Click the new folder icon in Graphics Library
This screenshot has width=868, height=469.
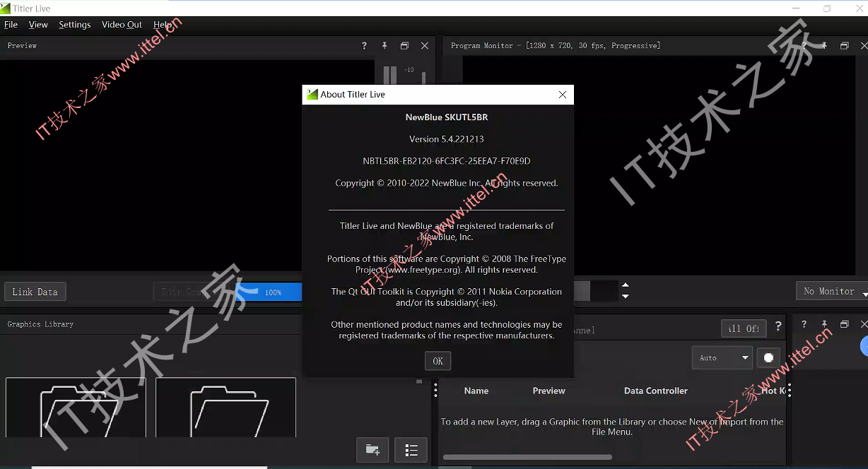(373, 450)
